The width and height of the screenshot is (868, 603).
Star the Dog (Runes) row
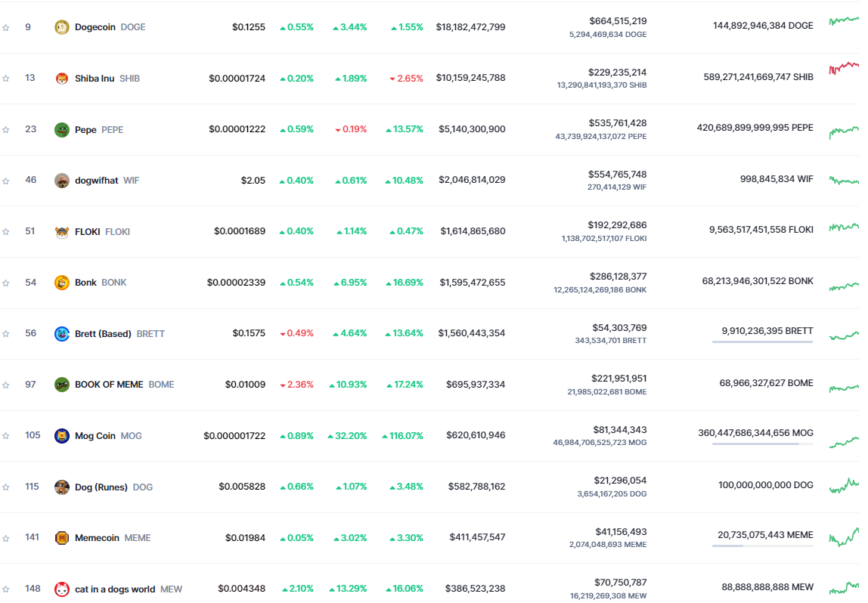tap(5, 487)
